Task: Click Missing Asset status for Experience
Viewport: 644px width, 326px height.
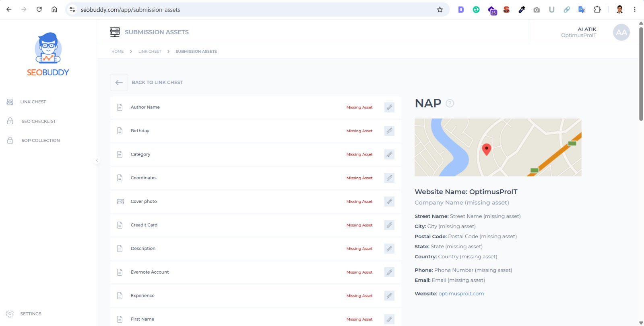Action: click(x=359, y=296)
